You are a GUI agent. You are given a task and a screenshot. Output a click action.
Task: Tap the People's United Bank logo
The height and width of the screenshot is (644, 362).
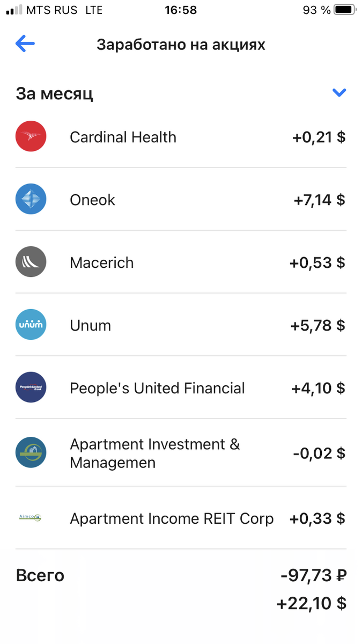(31, 387)
